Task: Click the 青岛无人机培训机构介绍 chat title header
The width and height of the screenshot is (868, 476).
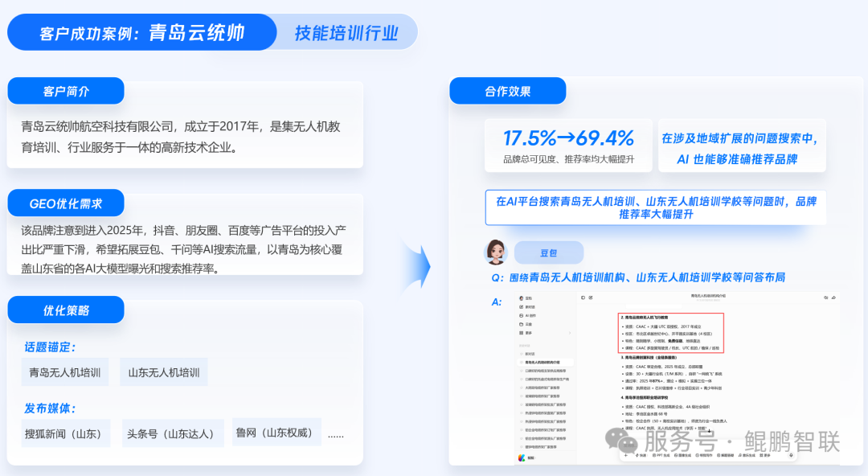Action: (x=708, y=296)
